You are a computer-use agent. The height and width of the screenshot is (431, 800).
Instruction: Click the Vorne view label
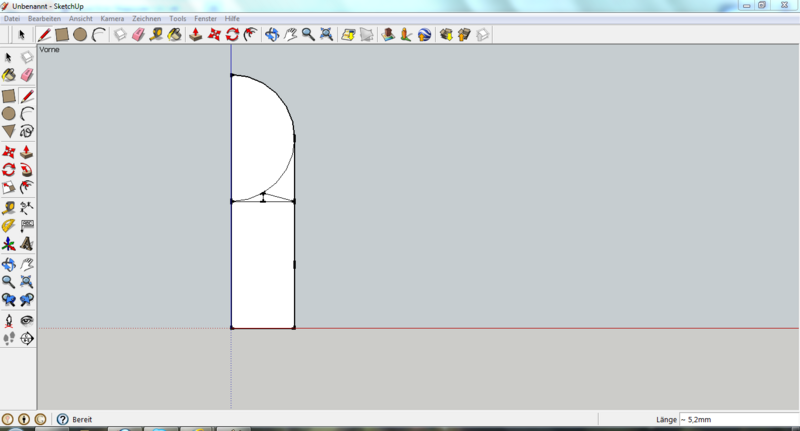pyautogui.click(x=49, y=49)
